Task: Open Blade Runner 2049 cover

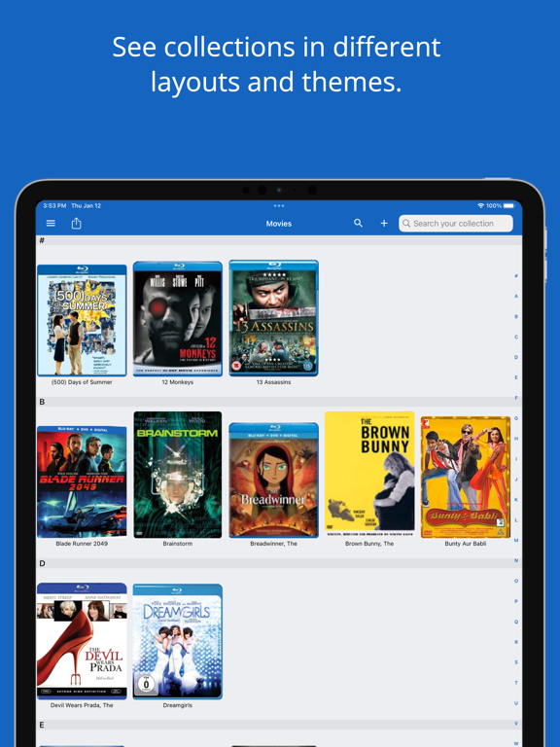Action: [82, 482]
